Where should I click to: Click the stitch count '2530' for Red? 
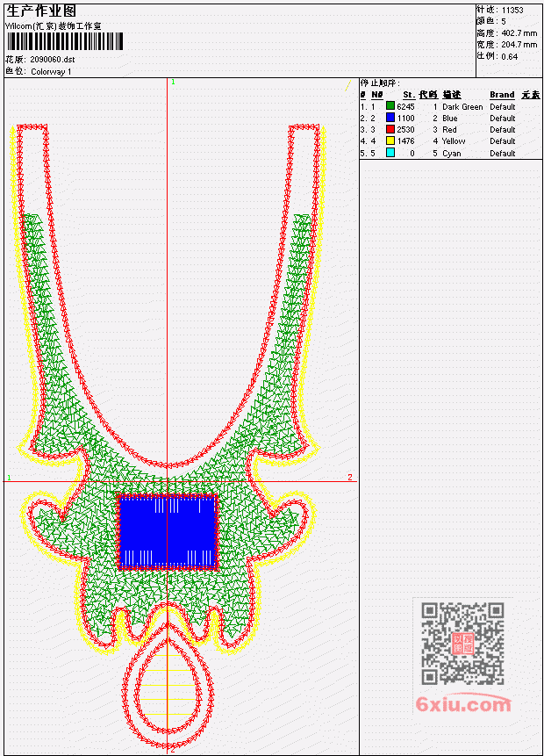405,130
